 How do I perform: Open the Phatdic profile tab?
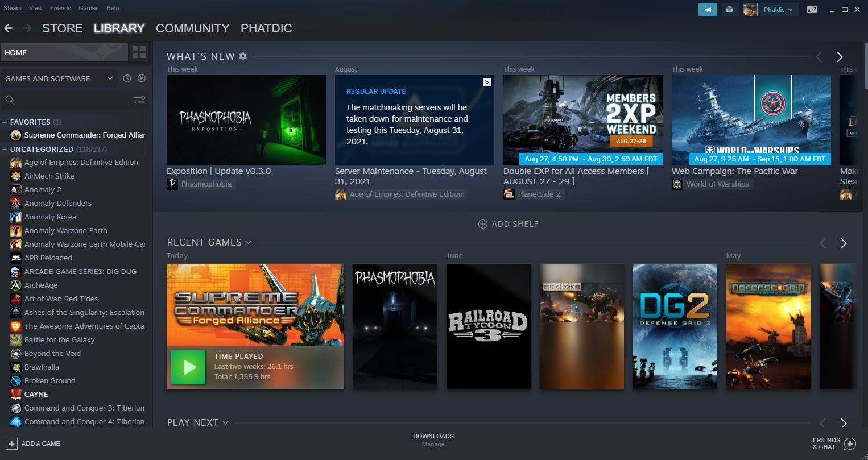click(266, 28)
